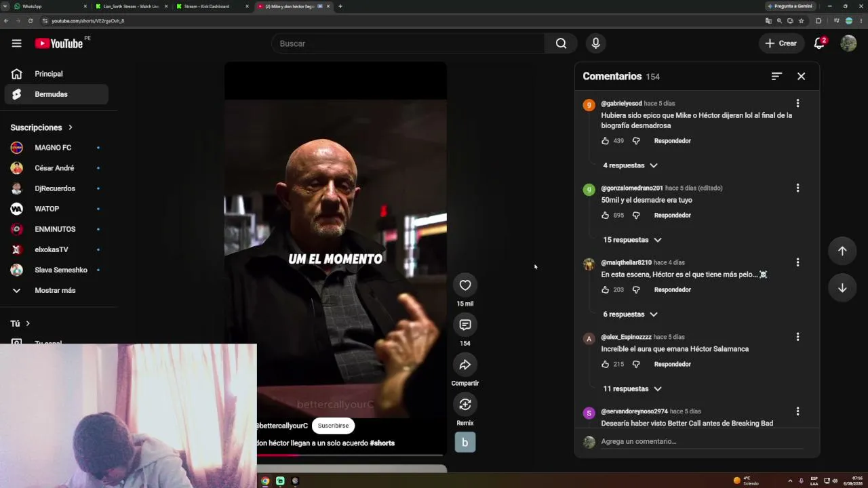
Task: Subscribe to @bettercallyourC with Suscribirse
Action: point(333,426)
